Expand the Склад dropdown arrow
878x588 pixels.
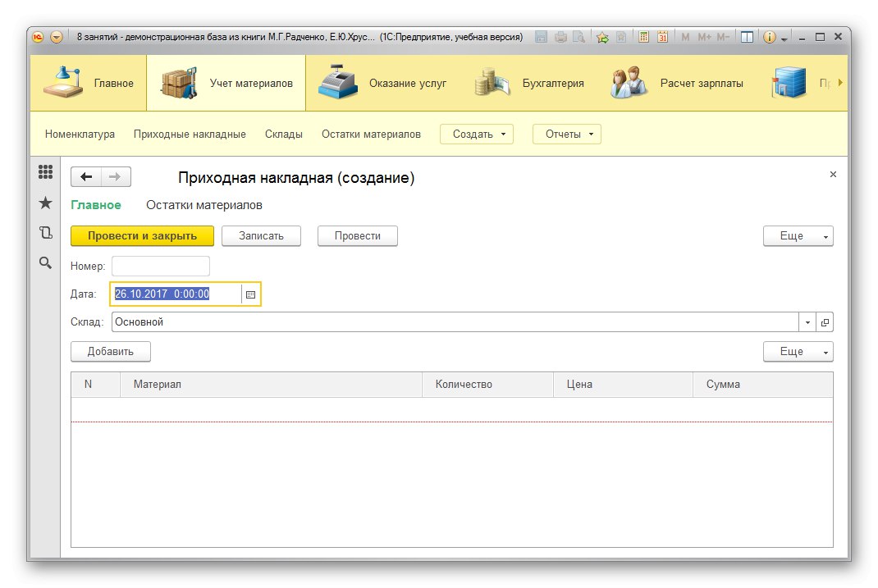click(x=807, y=322)
